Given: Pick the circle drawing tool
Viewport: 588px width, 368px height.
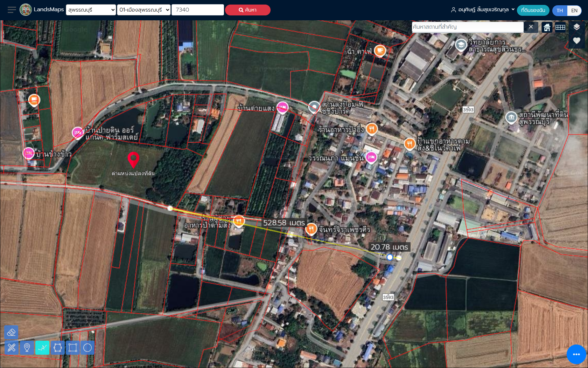Looking at the screenshot, I should [87, 348].
